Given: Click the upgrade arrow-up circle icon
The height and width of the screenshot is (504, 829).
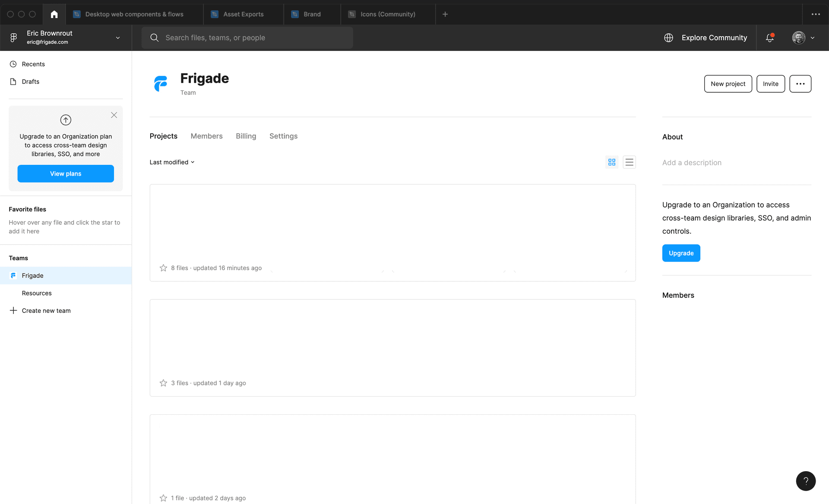Looking at the screenshot, I should pos(66,120).
